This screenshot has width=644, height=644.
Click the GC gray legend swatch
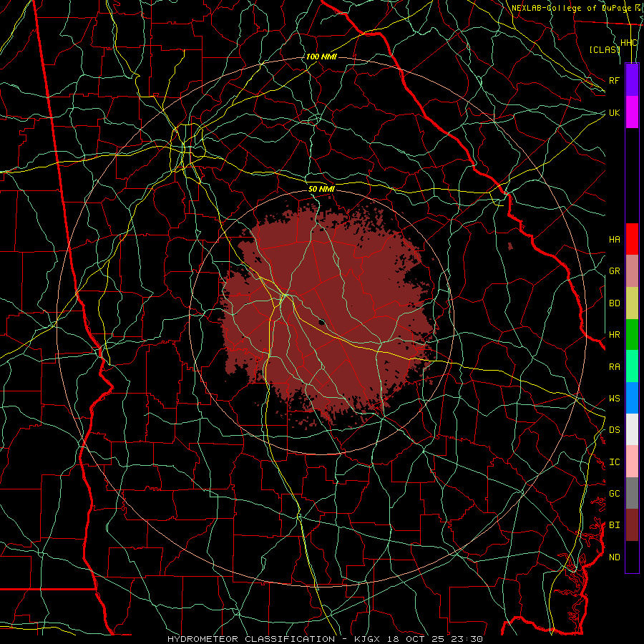(632, 493)
